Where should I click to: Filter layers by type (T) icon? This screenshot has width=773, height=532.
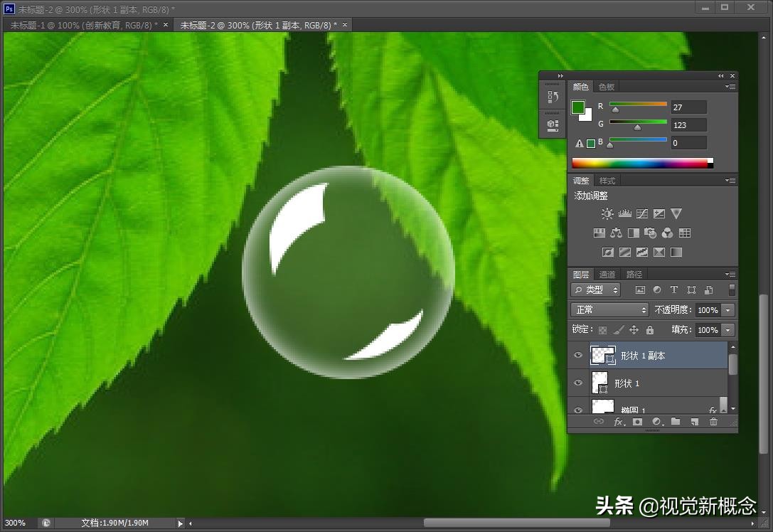[x=674, y=290]
